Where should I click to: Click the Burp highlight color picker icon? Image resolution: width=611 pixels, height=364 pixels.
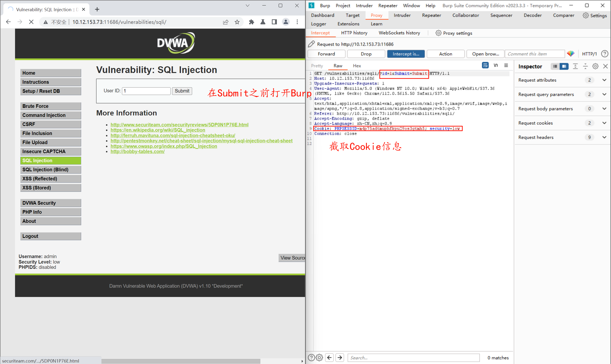coord(570,54)
